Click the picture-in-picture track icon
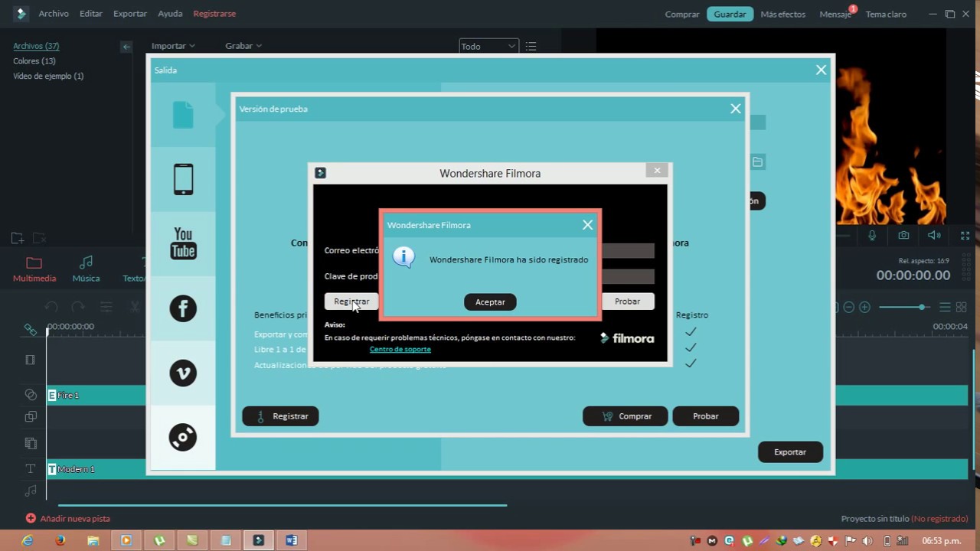 click(31, 417)
